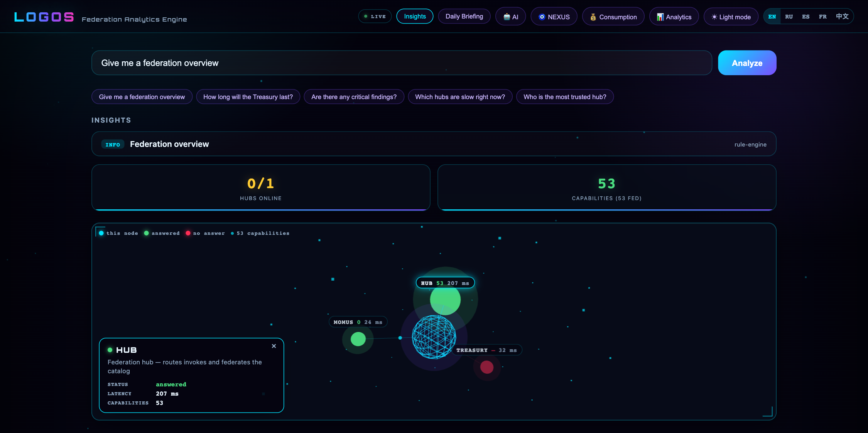Click the MOMUS 0 24 ms label
Viewport: 868px width, 433px height.
point(358,322)
